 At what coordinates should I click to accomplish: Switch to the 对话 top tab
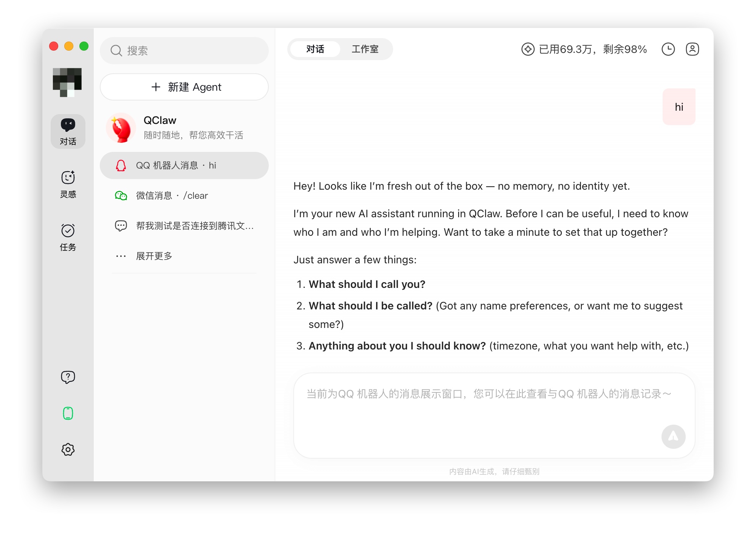pos(315,49)
